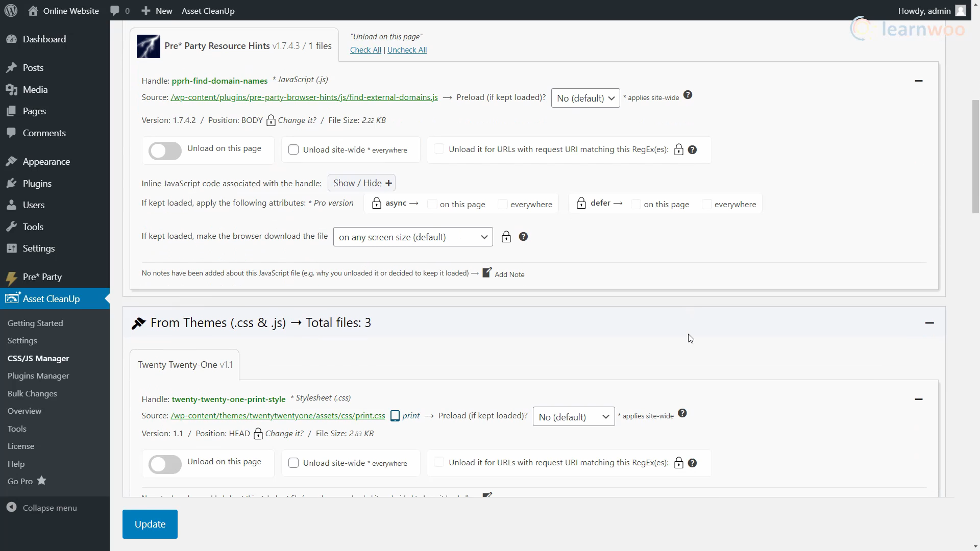Open the New content menu in admin bar

click(157, 11)
